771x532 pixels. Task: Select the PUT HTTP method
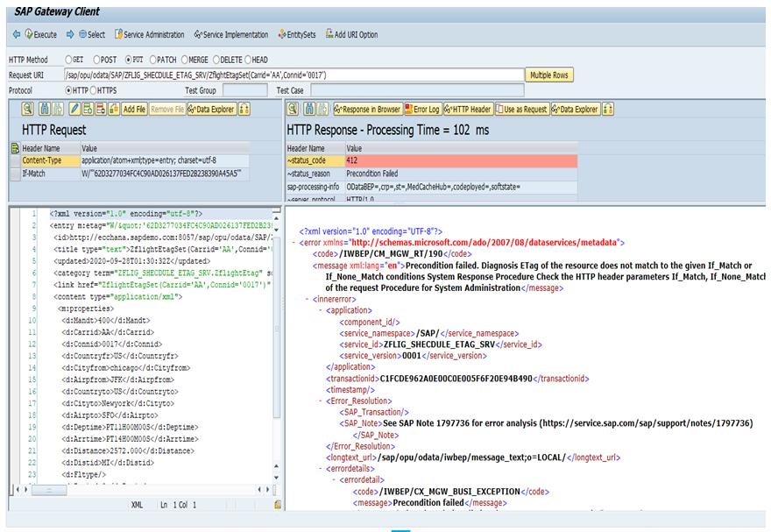(128, 60)
